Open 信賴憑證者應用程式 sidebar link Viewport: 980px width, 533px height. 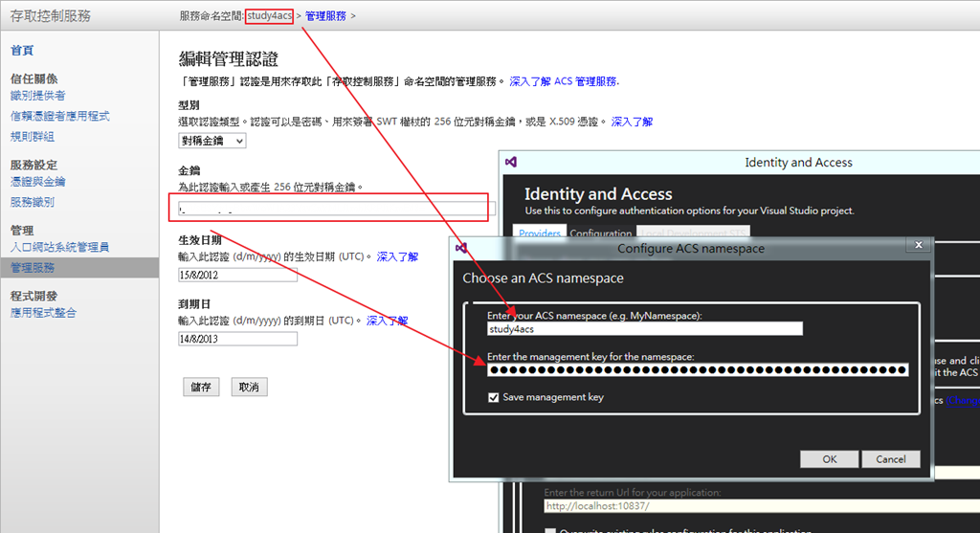[x=60, y=116]
